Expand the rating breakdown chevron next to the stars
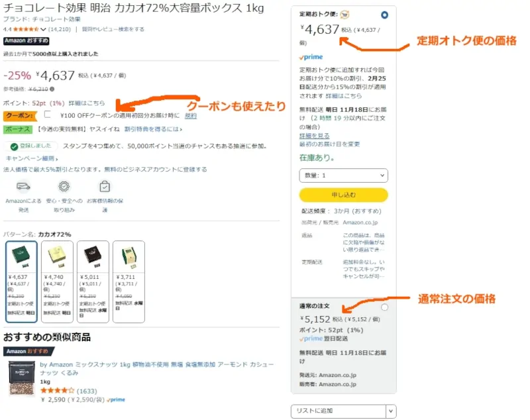Screen dimensions: 530x420 43,30
